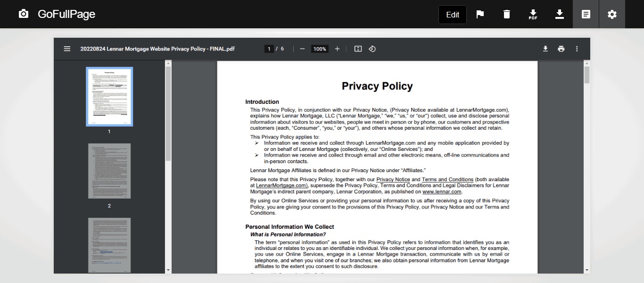Screen dimensions: 644x283
Task: Select the page 2 thumbnail
Action: click(109, 171)
